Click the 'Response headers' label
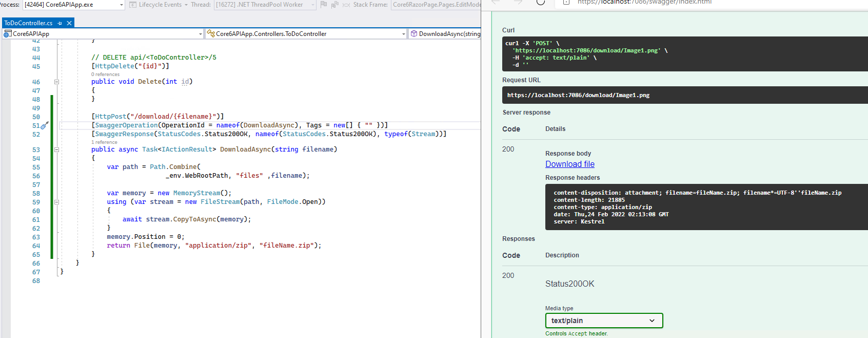Screen dimensions: 868x338 point(573,178)
